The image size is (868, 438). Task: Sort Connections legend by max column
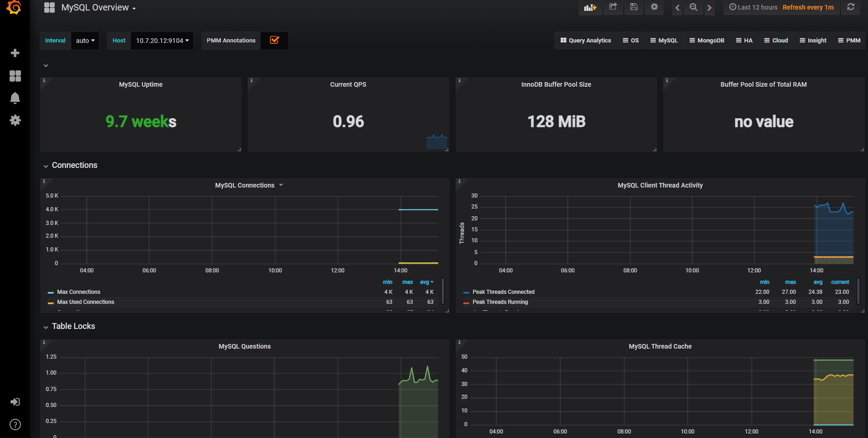pyautogui.click(x=407, y=282)
